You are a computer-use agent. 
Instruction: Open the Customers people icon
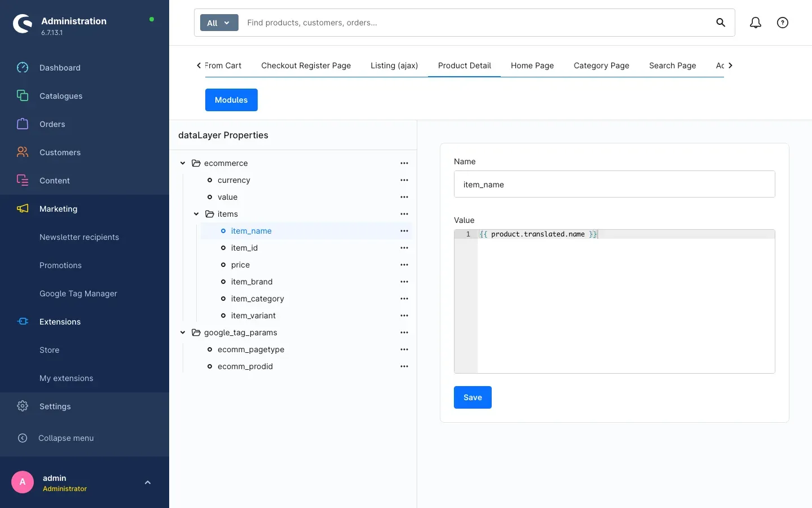(x=23, y=152)
